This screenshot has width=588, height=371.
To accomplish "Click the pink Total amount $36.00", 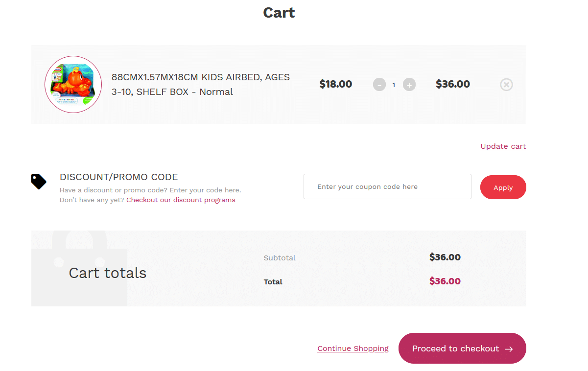I will [x=445, y=281].
